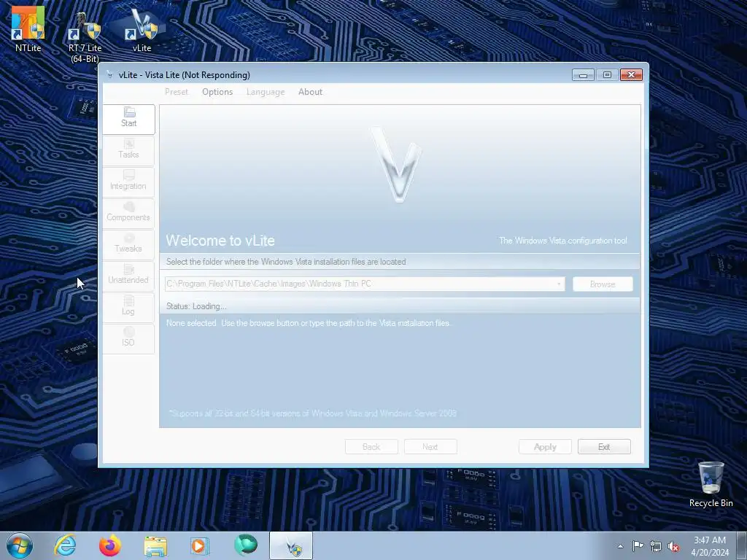Open Windows Media Player on taskbar
The height and width of the screenshot is (560, 747).
click(200, 545)
